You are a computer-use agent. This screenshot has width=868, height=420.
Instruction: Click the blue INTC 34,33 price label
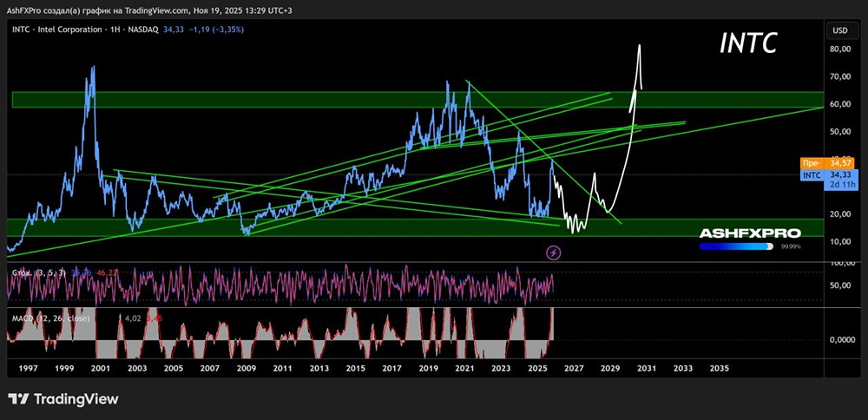[x=829, y=174]
